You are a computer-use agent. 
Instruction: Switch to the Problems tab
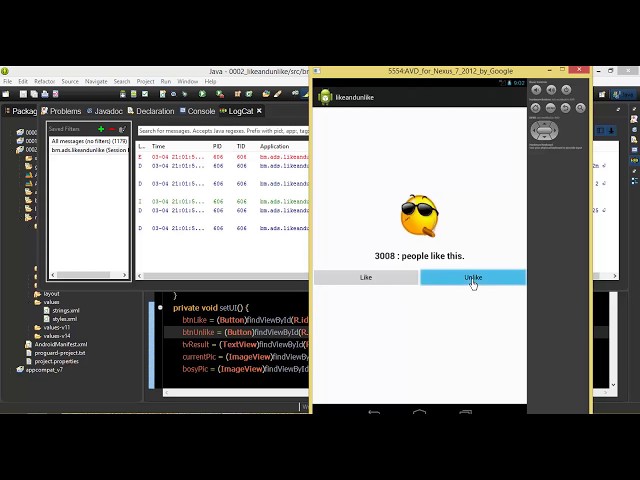(61, 111)
